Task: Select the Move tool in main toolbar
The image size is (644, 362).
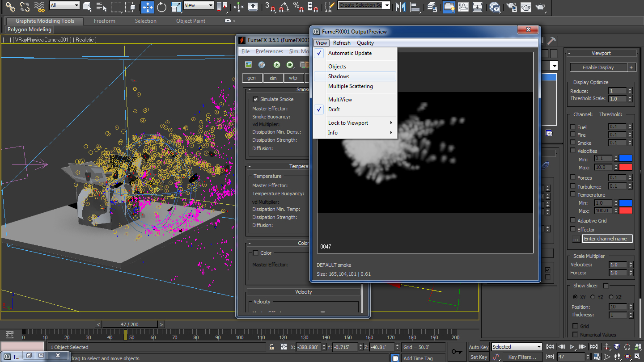Action: (x=147, y=7)
